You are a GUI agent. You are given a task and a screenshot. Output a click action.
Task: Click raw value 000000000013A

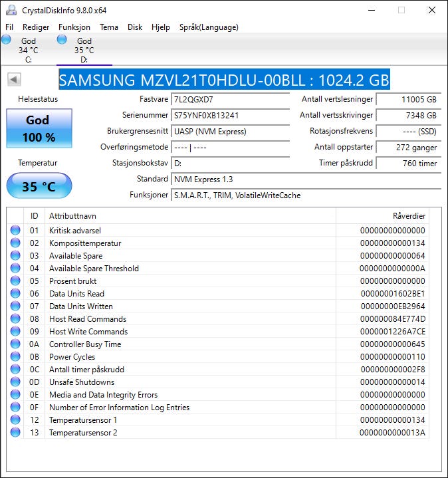click(393, 433)
